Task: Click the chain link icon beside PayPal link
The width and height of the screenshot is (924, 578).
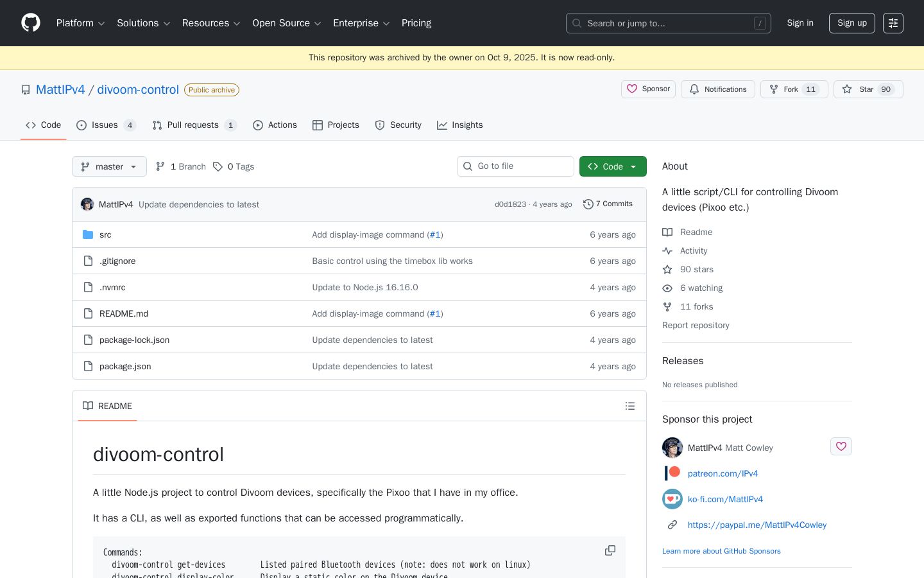Action: (x=672, y=525)
